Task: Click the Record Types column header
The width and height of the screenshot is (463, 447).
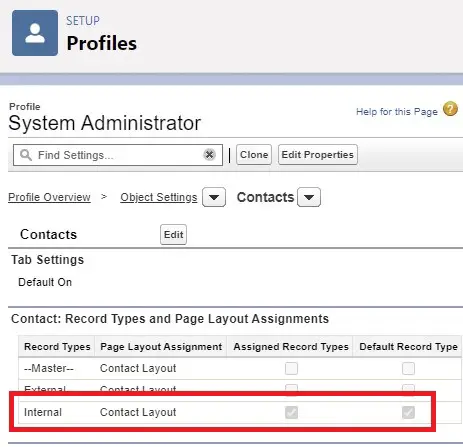Action: [x=57, y=347]
